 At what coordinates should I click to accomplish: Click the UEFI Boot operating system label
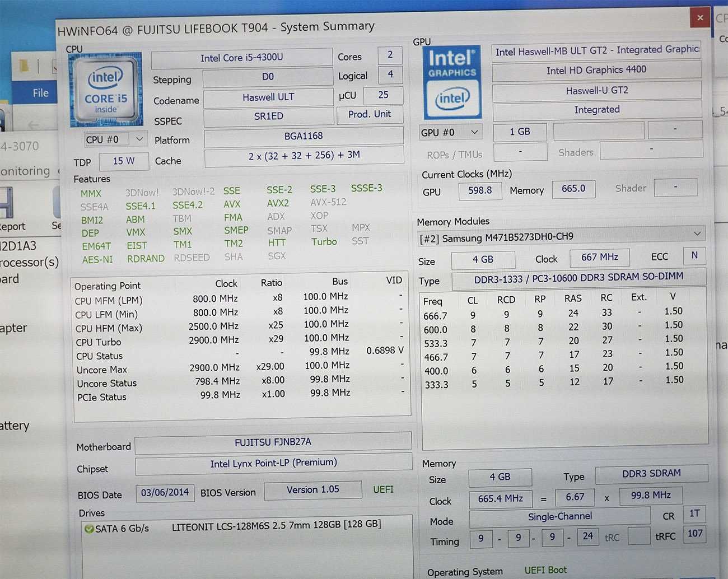tap(545, 570)
